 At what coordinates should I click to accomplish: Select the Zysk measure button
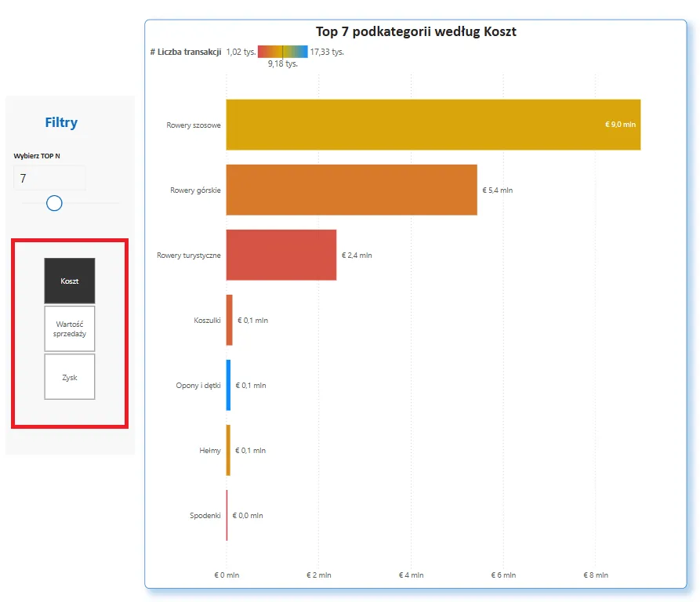[x=70, y=376]
